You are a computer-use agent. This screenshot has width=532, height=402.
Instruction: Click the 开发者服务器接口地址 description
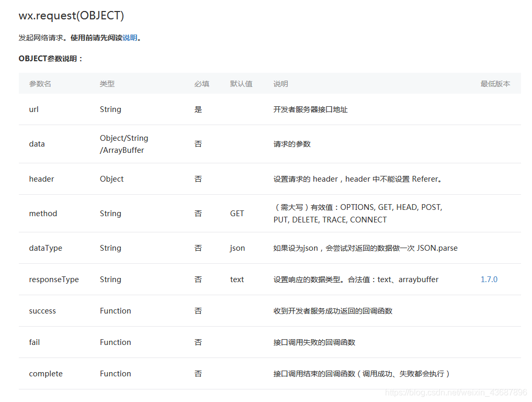pyautogui.click(x=310, y=109)
